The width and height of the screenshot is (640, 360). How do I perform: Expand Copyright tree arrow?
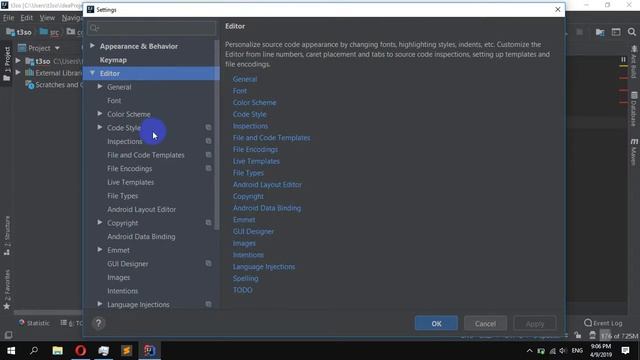(x=100, y=222)
